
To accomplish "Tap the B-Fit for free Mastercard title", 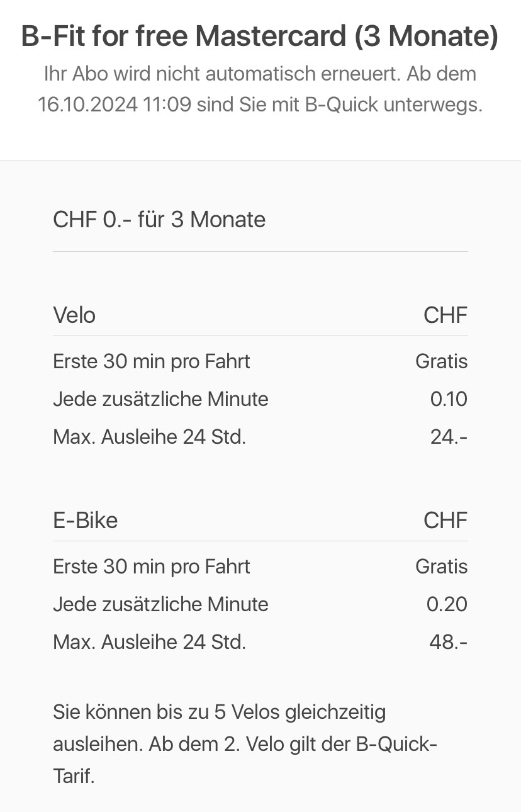I will (260, 37).
